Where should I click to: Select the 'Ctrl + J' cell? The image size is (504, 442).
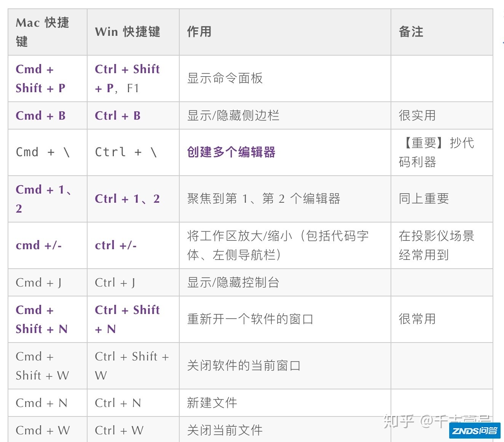[x=133, y=282]
